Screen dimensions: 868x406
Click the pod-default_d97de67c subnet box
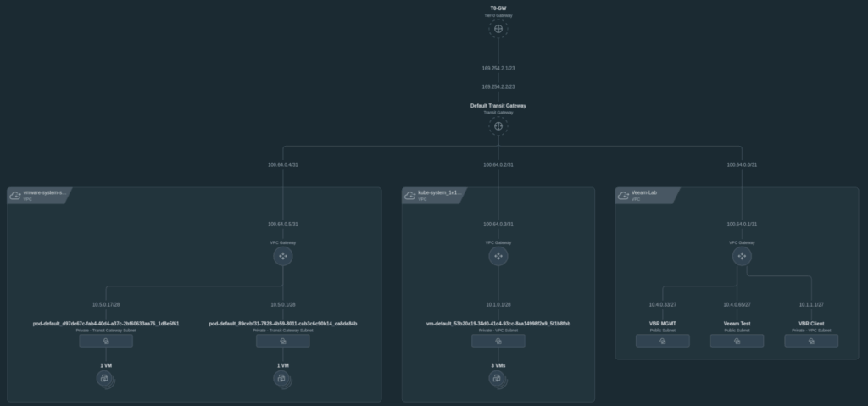pos(106,341)
